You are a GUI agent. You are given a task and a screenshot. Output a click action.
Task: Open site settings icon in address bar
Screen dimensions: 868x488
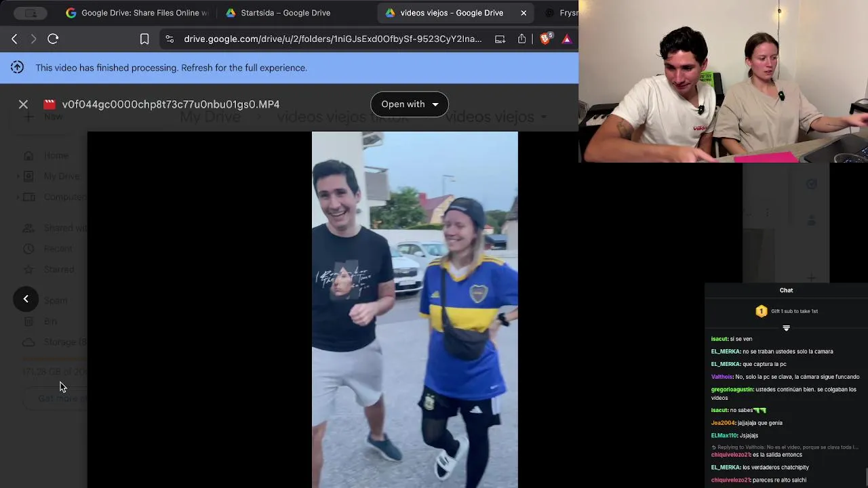click(170, 39)
